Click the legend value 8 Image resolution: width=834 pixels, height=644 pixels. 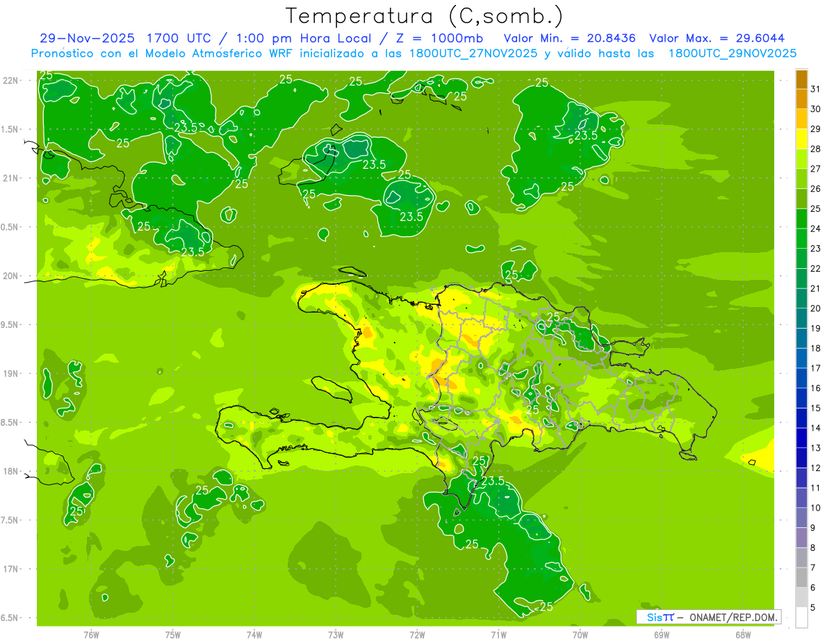point(813,548)
